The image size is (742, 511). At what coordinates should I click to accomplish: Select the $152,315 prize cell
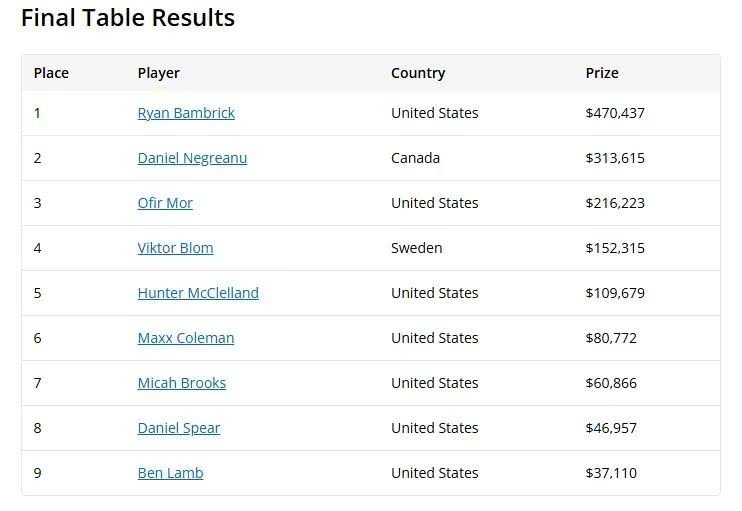click(x=615, y=248)
